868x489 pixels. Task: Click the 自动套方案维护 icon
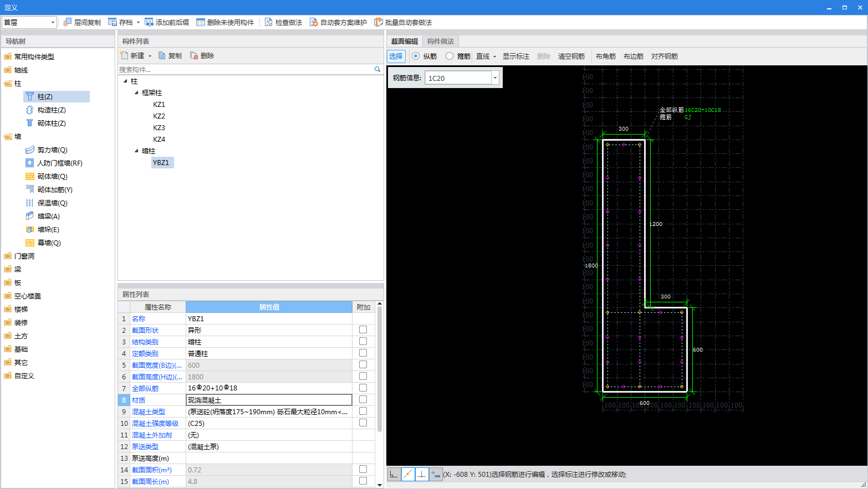[314, 22]
